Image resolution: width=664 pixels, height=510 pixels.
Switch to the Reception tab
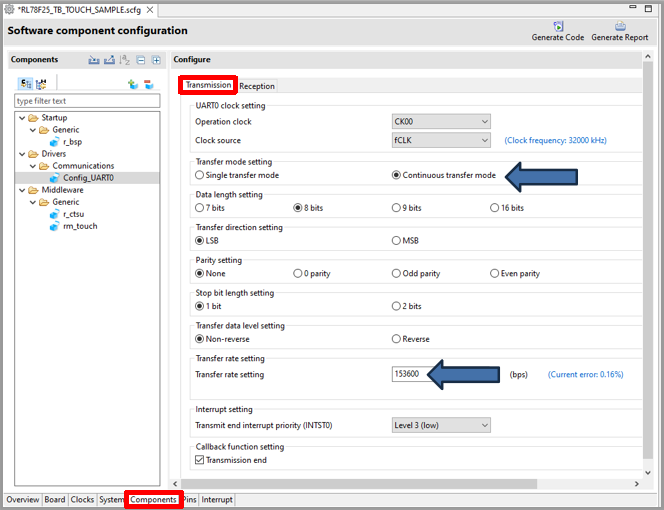click(x=257, y=86)
